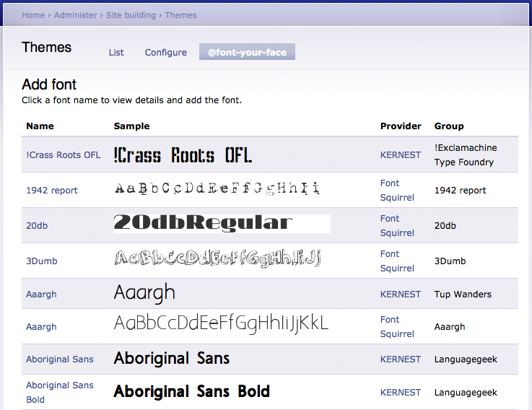Click the Aboriginal Sans font name link

[60, 359]
